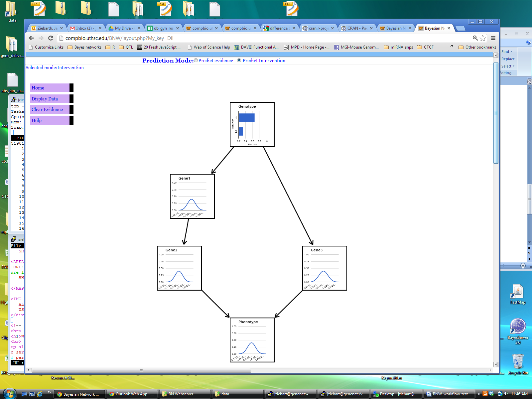The width and height of the screenshot is (532, 399).
Task: Open the MPD - Home Page bookmark
Action: coord(307,47)
